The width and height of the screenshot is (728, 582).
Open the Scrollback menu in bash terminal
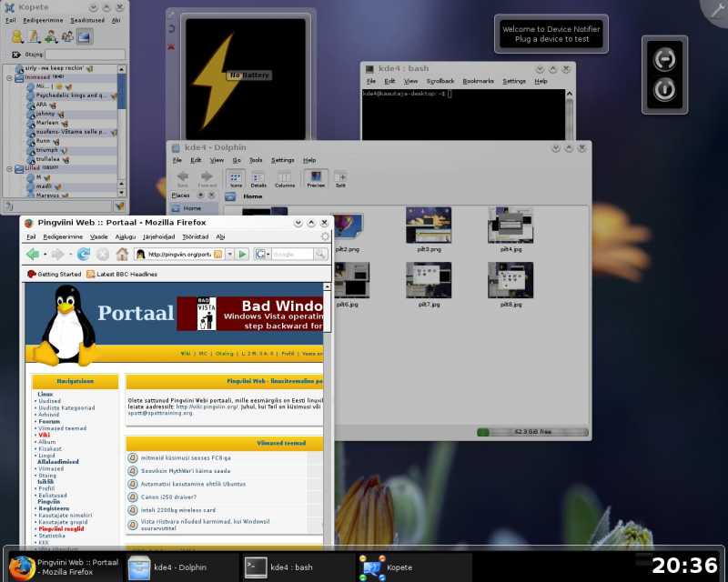tap(440, 81)
